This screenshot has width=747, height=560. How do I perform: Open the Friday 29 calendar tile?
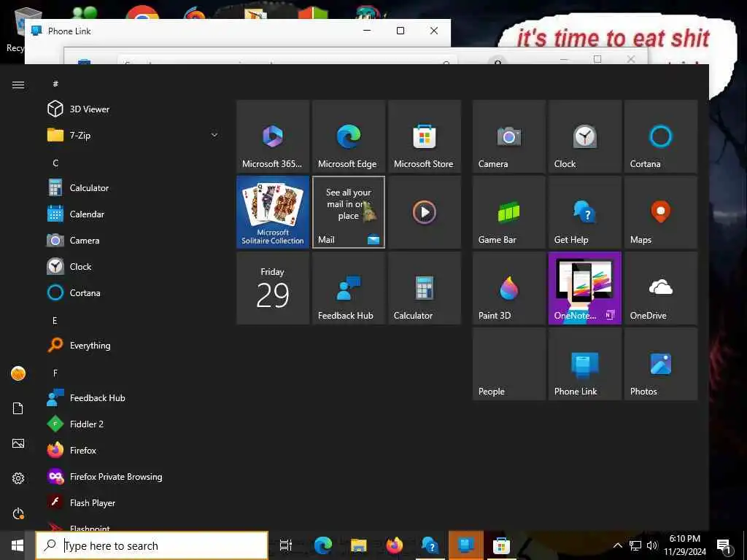pos(273,288)
